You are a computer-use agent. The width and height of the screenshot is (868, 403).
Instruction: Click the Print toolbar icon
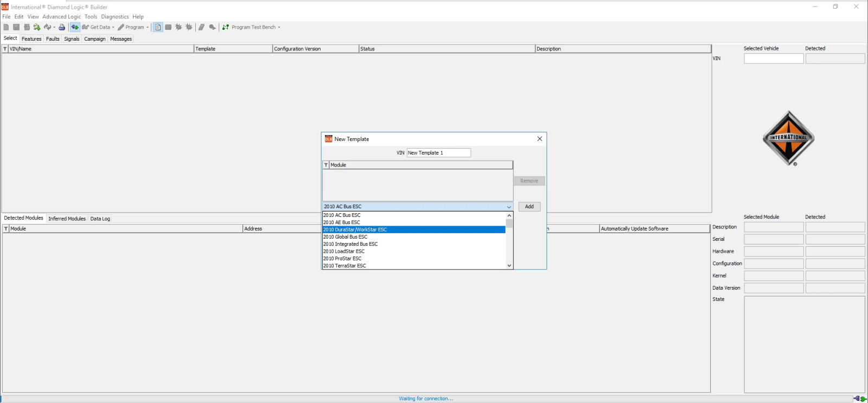click(62, 27)
